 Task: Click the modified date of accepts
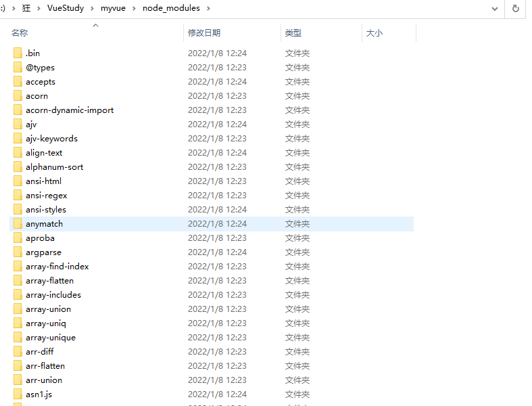pyautogui.click(x=217, y=82)
